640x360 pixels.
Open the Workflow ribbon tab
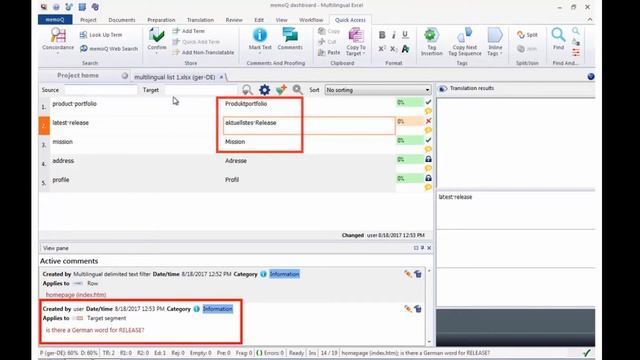click(311, 20)
